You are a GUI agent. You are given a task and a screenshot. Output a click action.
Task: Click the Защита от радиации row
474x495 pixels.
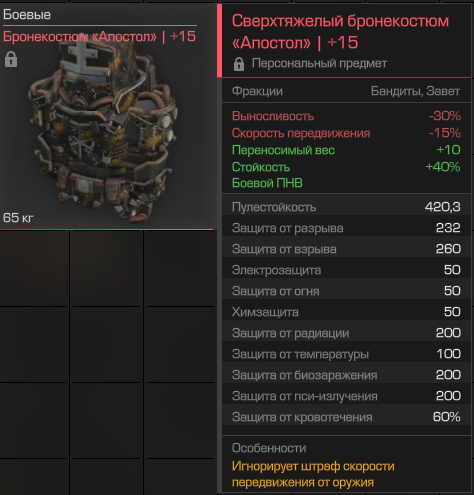point(346,333)
